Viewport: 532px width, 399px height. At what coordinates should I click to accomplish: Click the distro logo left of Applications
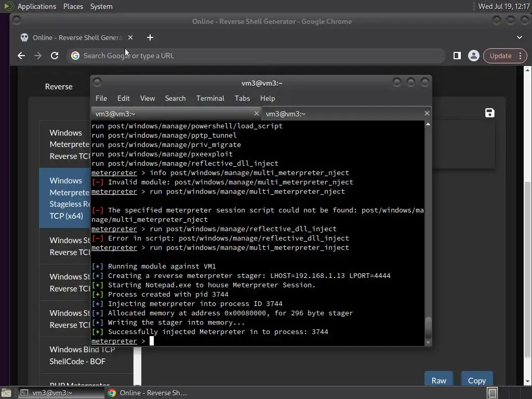(8, 6)
